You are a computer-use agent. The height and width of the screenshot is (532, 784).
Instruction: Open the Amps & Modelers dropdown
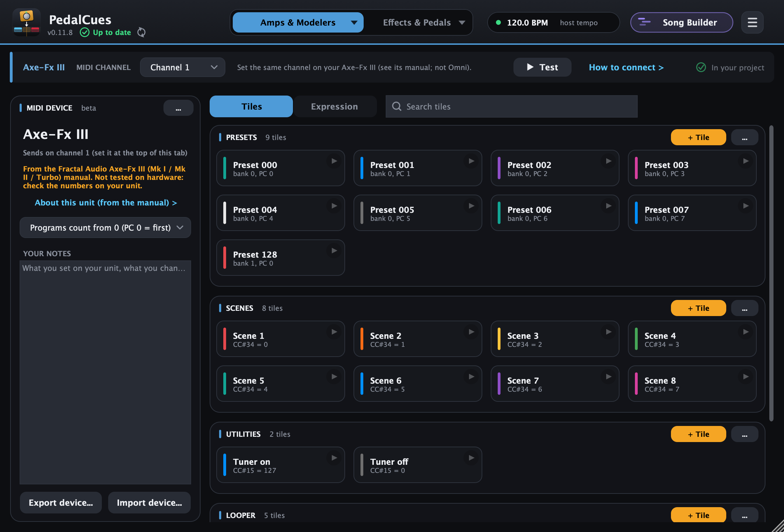(298, 22)
